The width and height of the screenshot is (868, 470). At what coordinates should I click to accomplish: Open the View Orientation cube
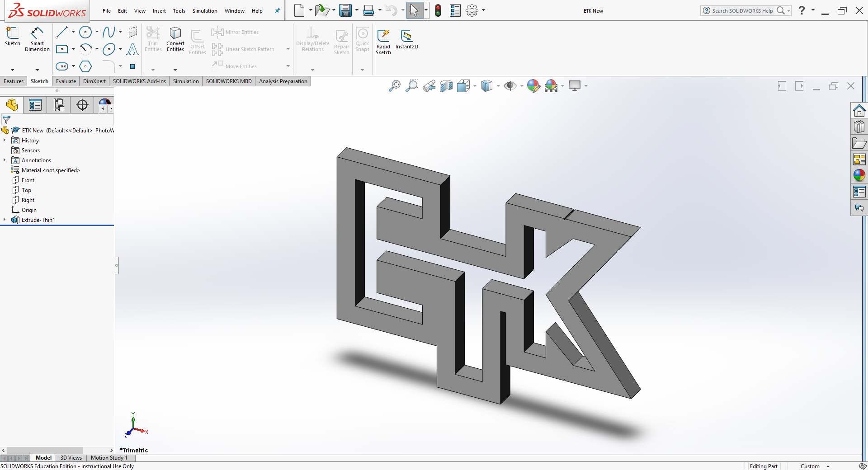coord(463,86)
